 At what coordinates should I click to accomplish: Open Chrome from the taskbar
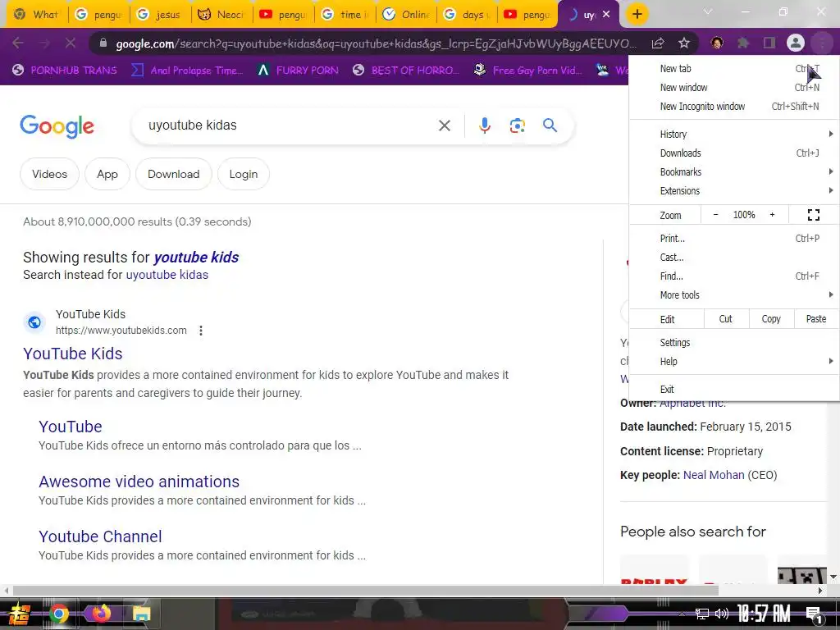59,614
